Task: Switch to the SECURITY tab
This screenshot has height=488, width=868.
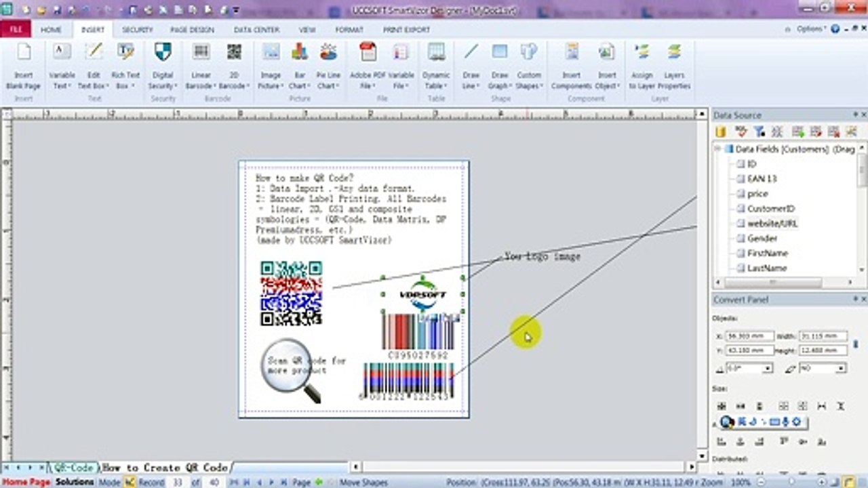Action: click(137, 30)
